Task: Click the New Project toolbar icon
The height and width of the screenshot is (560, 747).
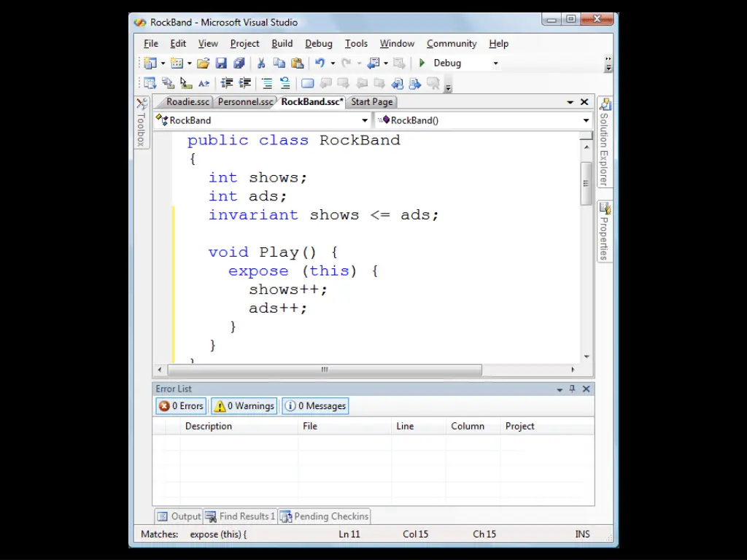Action: [150, 63]
